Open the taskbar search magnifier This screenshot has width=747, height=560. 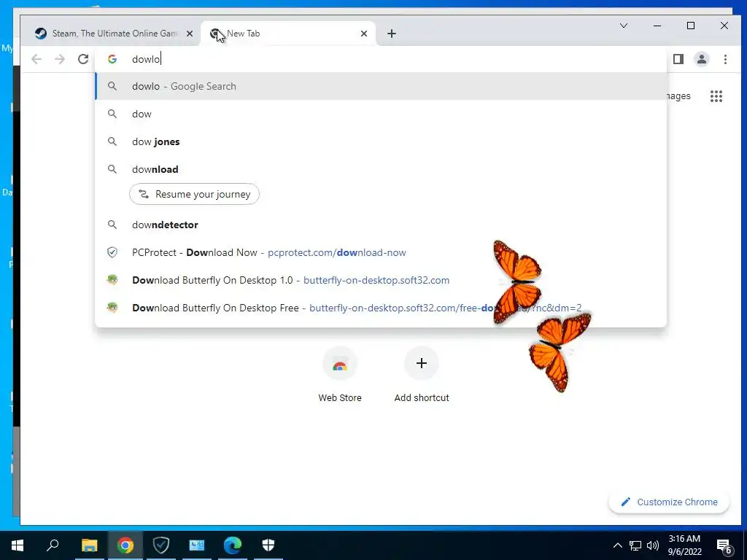tap(53, 545)
